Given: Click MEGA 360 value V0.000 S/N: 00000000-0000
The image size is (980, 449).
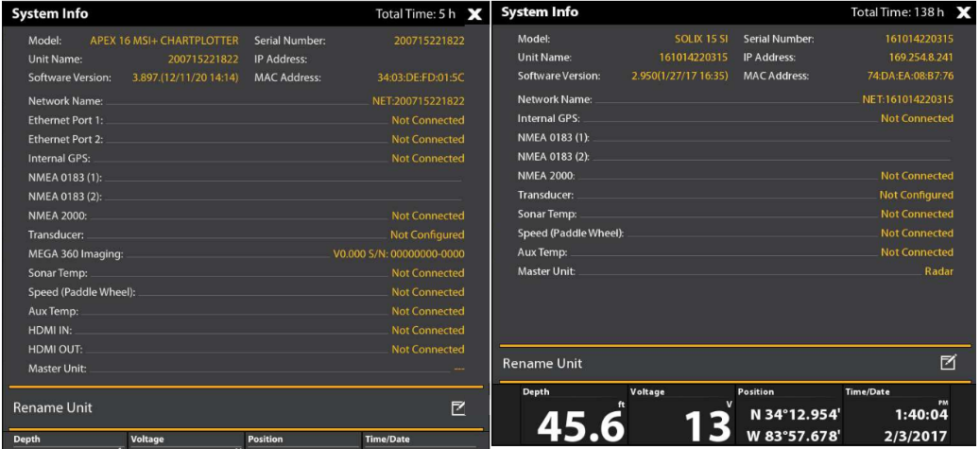Looking at the screenshot, I should pos(399,254).
